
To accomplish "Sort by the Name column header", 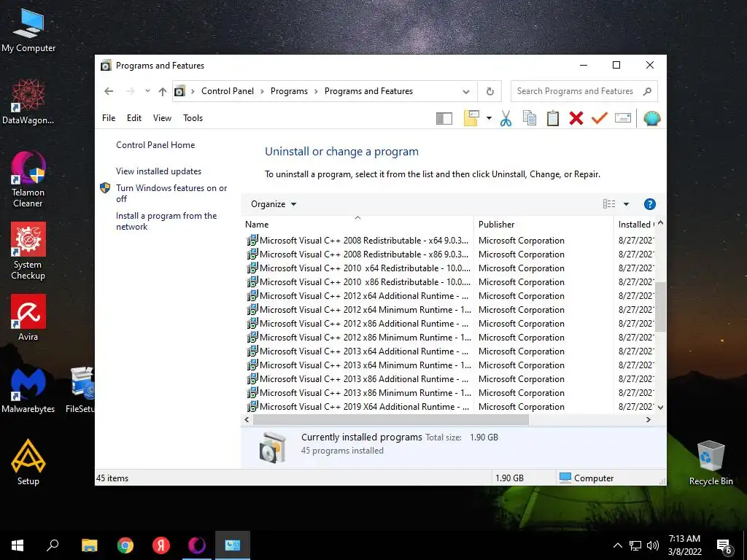I will tap(357, 225).
